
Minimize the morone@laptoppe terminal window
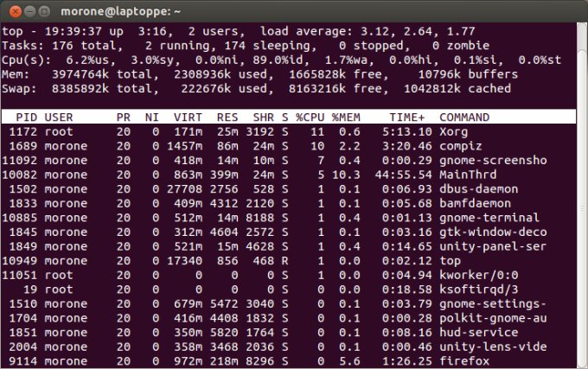[30, 11]
